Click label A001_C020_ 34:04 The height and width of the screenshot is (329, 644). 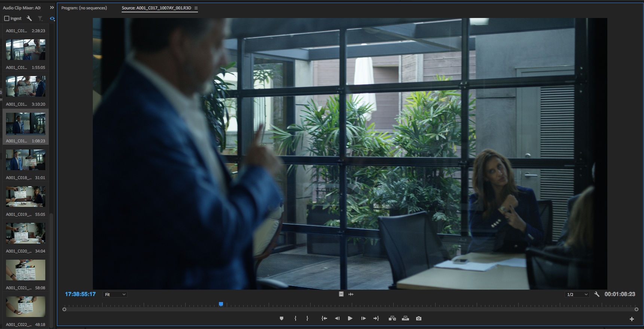[x=25, y=251]
